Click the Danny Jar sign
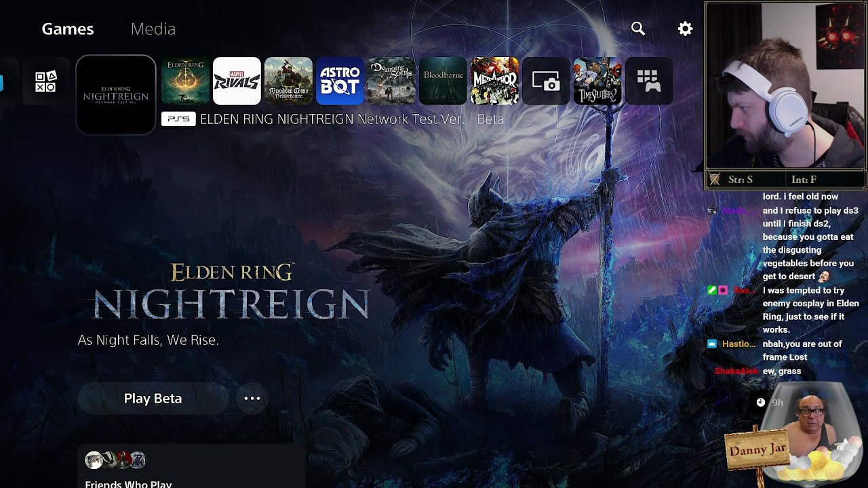Screen dimensions: 868x488 coord(758,450)
